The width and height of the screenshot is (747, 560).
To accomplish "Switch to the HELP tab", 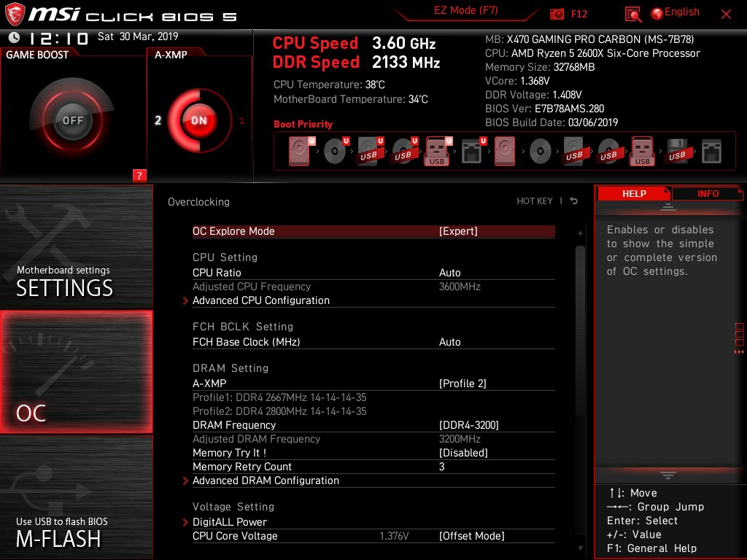I will (634, 194).
